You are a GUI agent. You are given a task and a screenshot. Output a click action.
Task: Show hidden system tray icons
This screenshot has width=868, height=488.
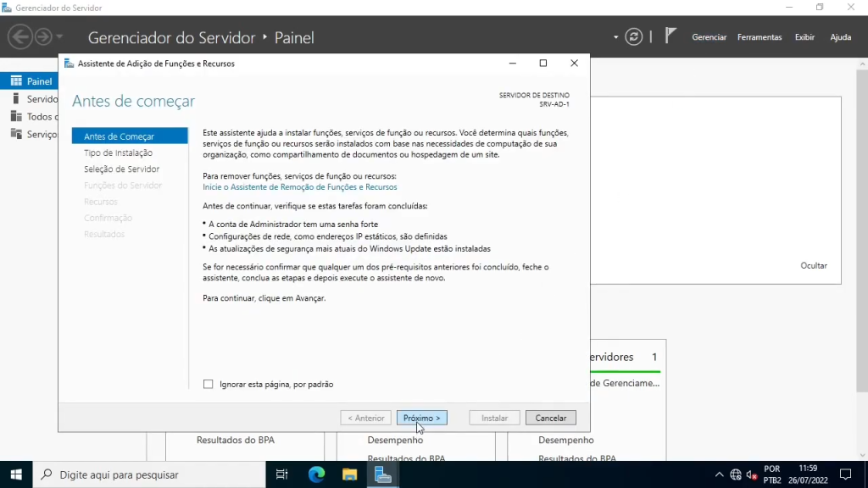pos(719,474)
